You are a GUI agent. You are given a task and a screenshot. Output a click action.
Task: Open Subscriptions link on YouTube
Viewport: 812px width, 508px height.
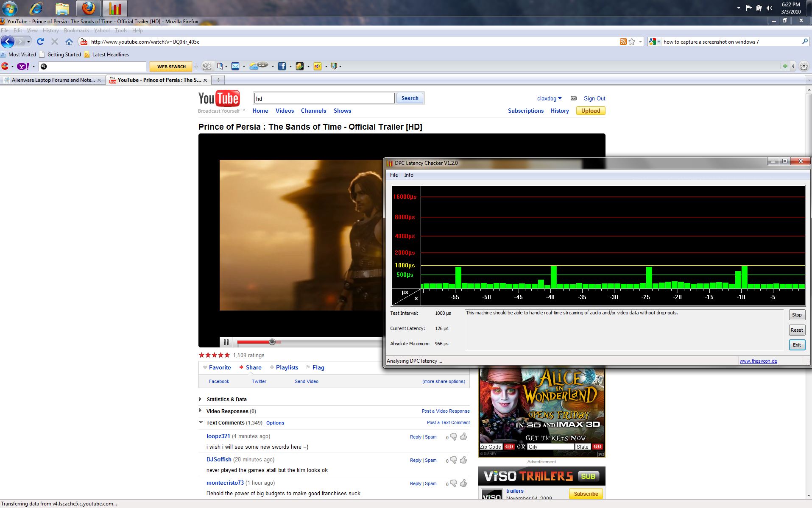[526, 111]
